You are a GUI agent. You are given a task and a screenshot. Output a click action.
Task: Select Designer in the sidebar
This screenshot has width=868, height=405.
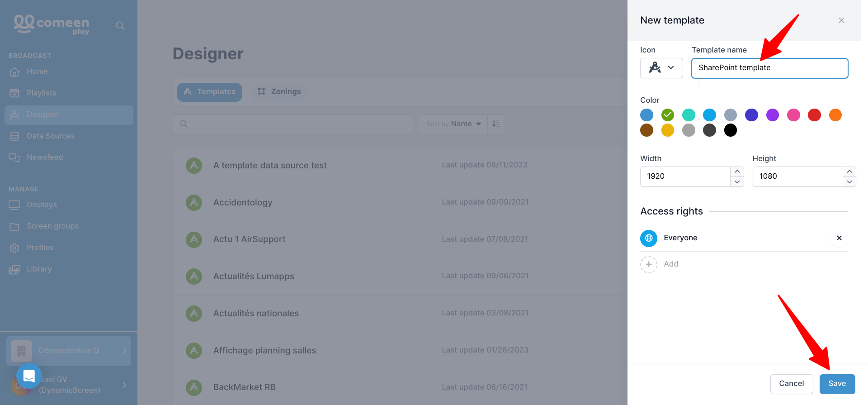pos(69,115)
